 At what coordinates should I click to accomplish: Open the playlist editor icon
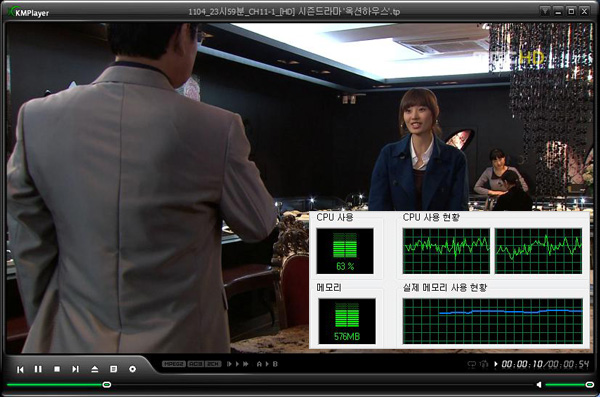tap(113, 369)
